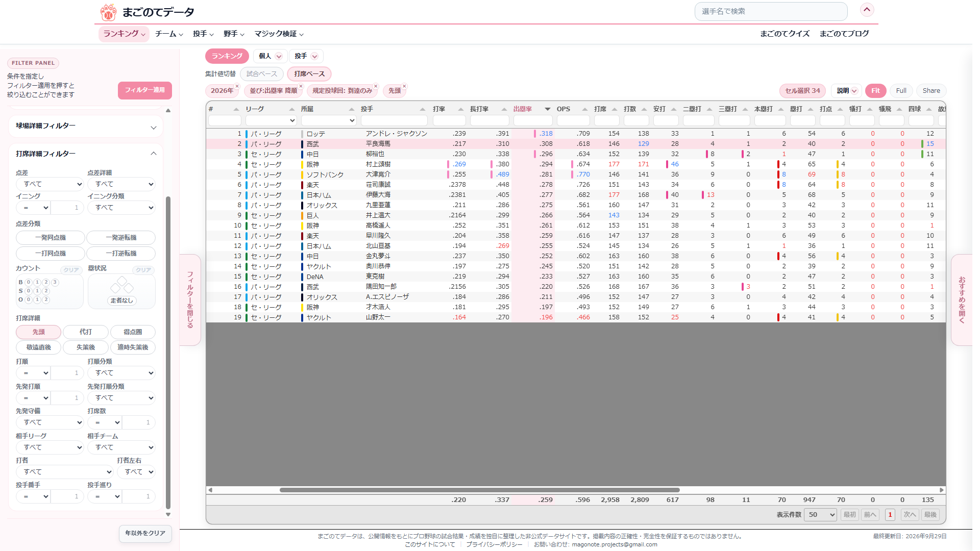
Task: Open the ランキング navigation menu
Action: point(124,34)
